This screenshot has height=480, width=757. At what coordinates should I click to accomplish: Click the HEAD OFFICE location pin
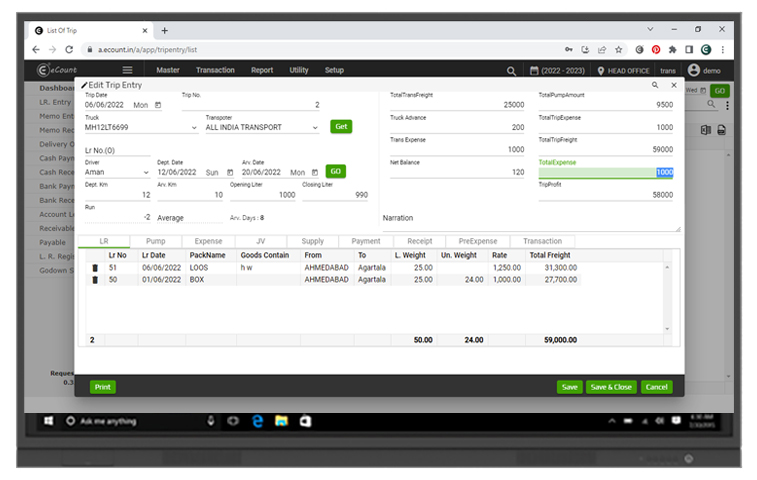[x=601, y=71]
